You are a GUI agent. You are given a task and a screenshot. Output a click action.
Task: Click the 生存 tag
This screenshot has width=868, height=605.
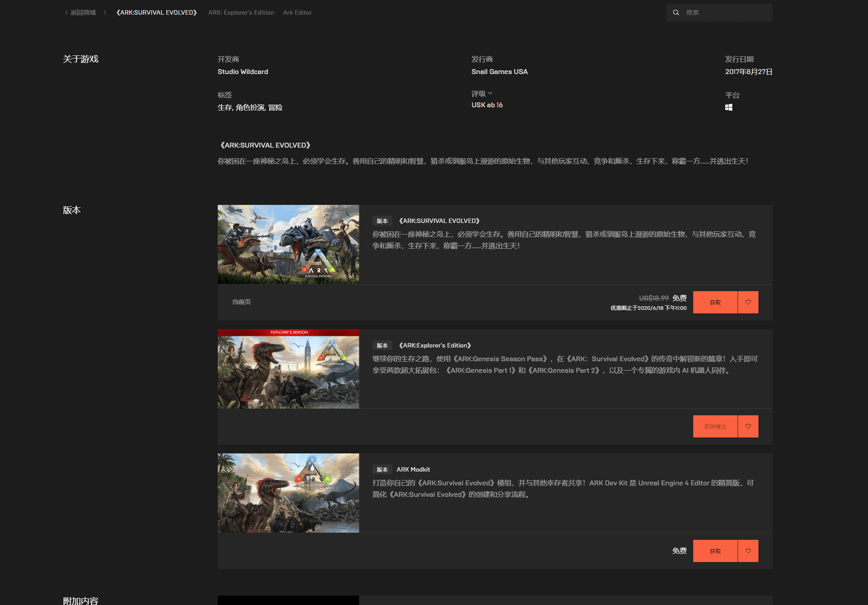point(224,107)
